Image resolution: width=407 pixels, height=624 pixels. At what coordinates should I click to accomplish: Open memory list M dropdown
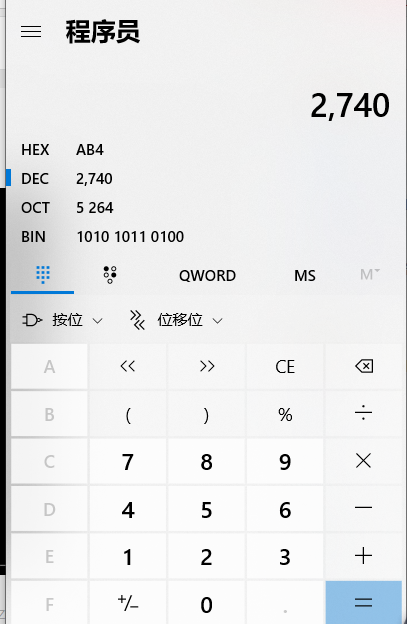pyautogui.click(x=370, y=275)
